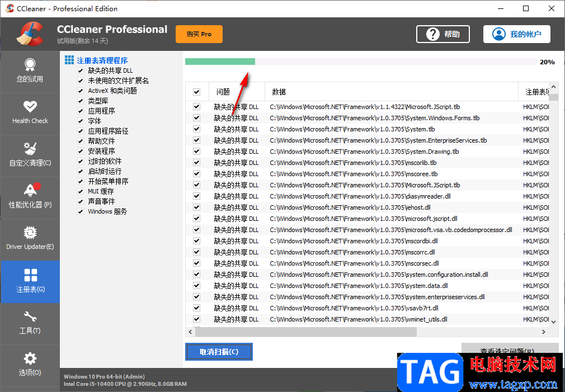The width and height of the screenshot is (565, 392).
Task: Open the Health Check panel
Action: coord(30,114)
